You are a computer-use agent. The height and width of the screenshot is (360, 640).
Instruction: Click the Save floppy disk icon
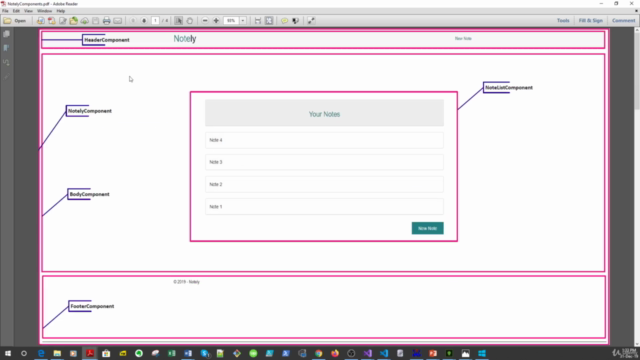click(96, 20)
